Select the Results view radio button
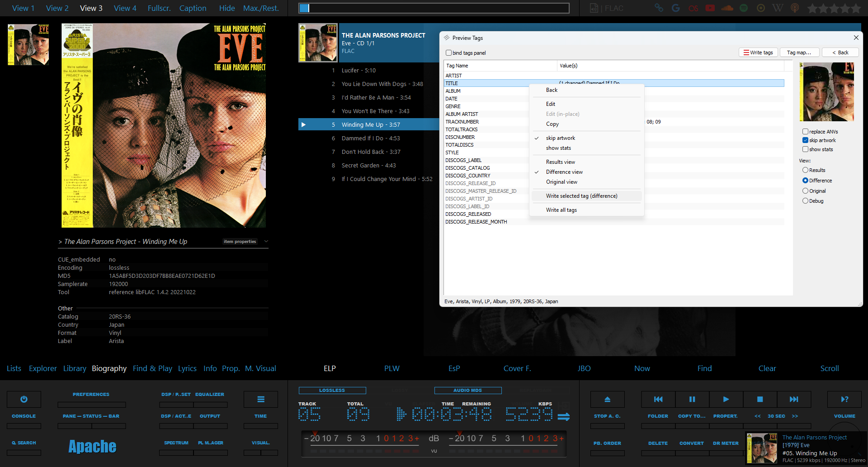 point(805,170)
